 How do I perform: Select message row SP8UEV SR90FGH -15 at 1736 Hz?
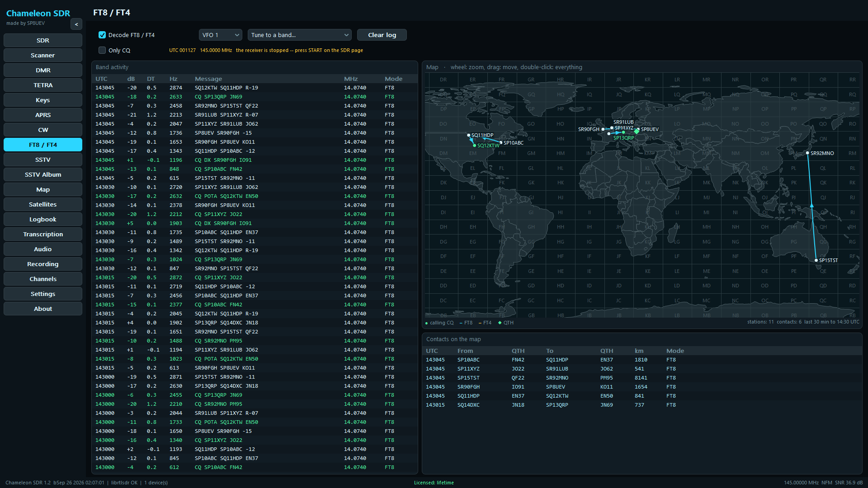click(255, 133)
